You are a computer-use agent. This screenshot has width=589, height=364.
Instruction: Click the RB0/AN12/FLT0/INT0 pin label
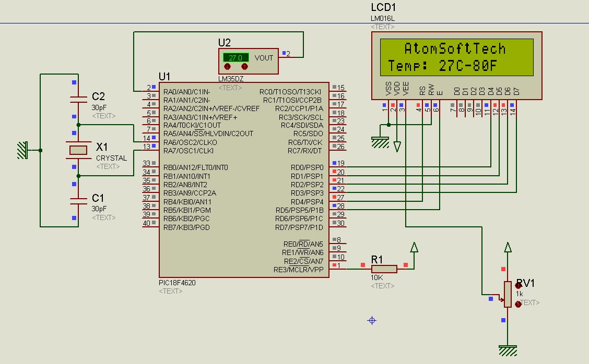click(x=196, y=167)
